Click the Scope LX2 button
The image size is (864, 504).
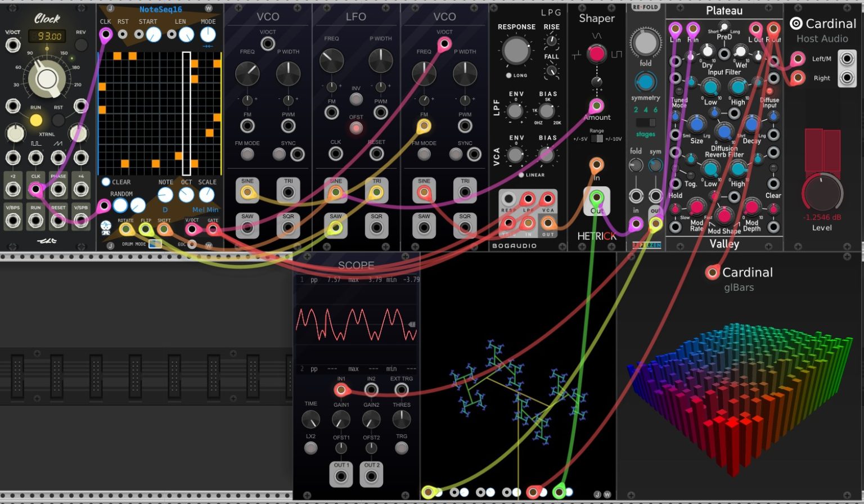[x=310, y=448]
